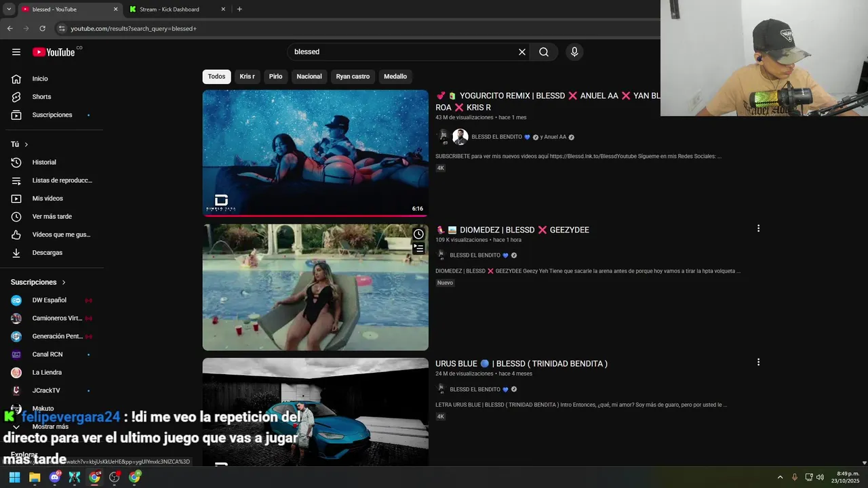The height and width of the screenshot is (488, 868).
Task: Select the Medallo filter chip
Action: (395, 77)
